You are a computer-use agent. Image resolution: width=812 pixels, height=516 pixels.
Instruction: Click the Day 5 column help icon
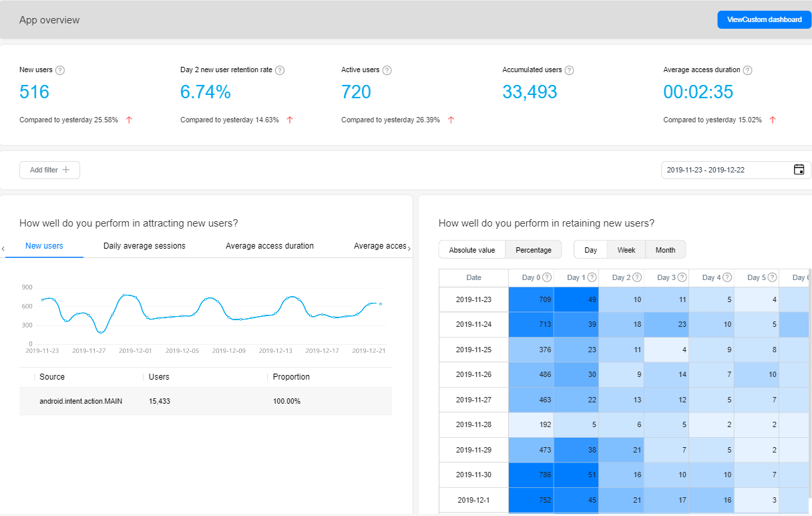773,277
